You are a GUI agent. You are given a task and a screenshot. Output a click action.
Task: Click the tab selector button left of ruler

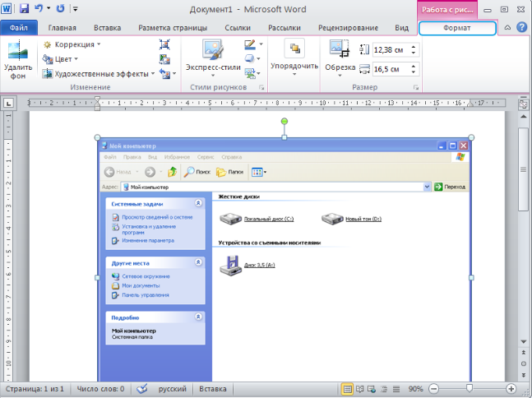pyautogui.click(x=8, y=103)
